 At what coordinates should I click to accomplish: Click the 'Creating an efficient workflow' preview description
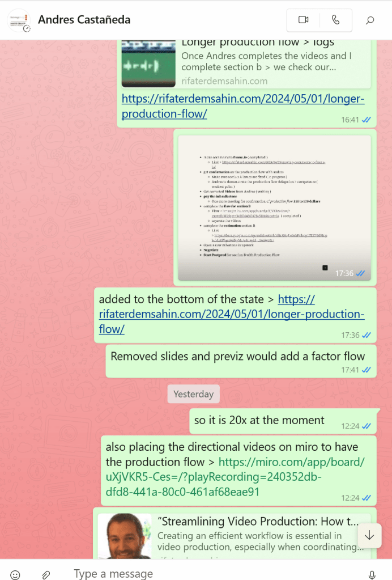[261, 541]
